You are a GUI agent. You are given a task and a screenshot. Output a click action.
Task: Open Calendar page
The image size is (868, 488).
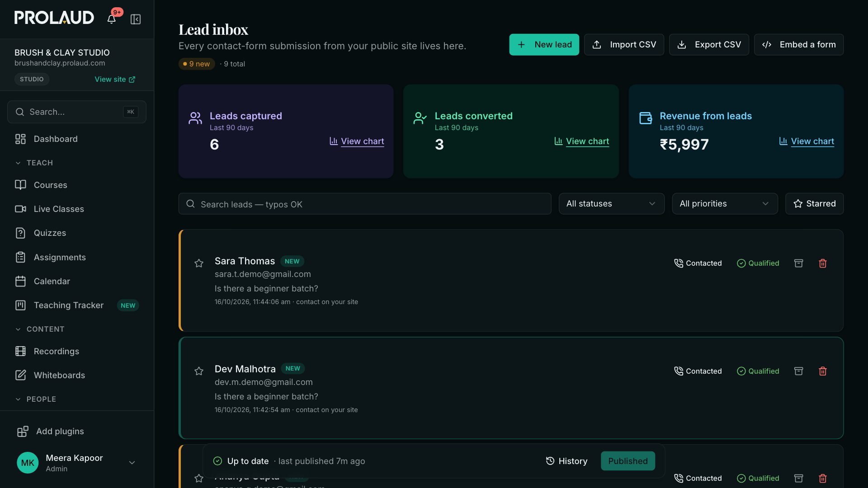click(x=77, y=281)
